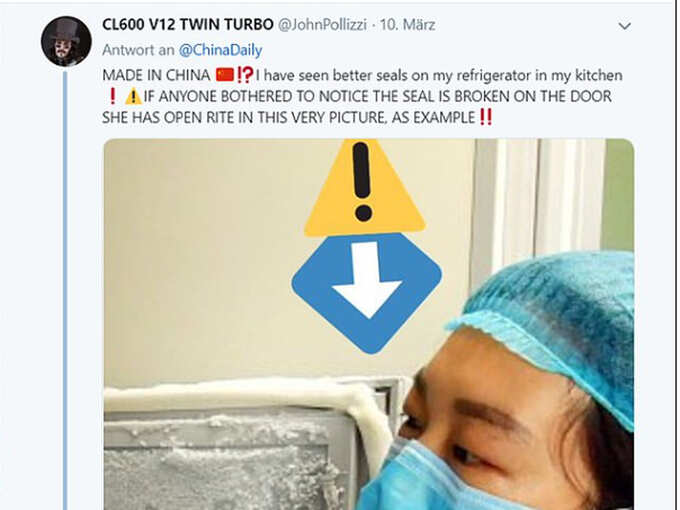Click the China flag emoji

point(225,75)
